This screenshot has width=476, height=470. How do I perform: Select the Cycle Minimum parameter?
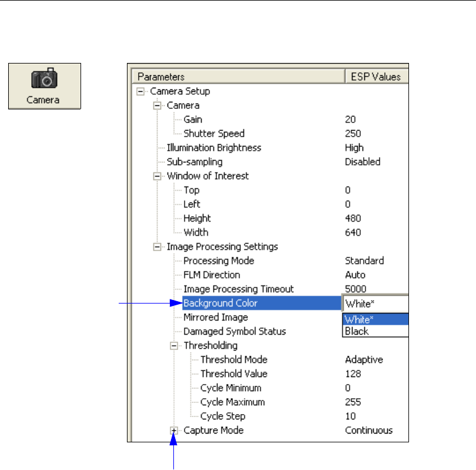pos(231,388)
